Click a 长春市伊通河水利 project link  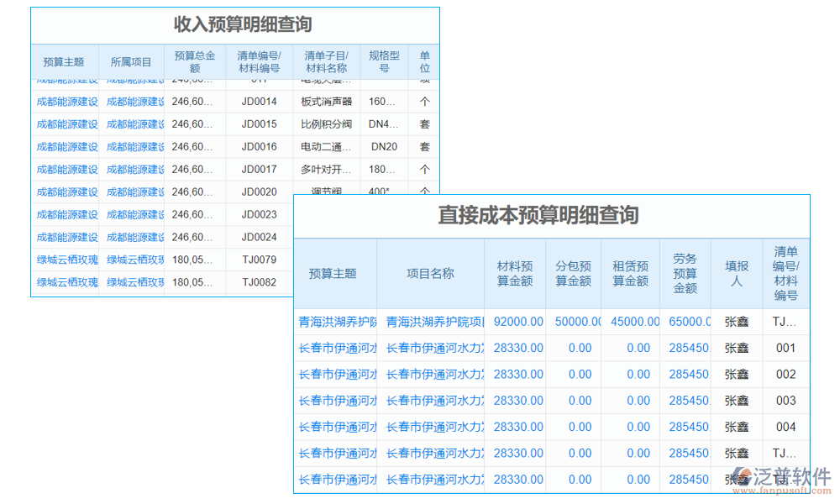[x=430, y=348]
